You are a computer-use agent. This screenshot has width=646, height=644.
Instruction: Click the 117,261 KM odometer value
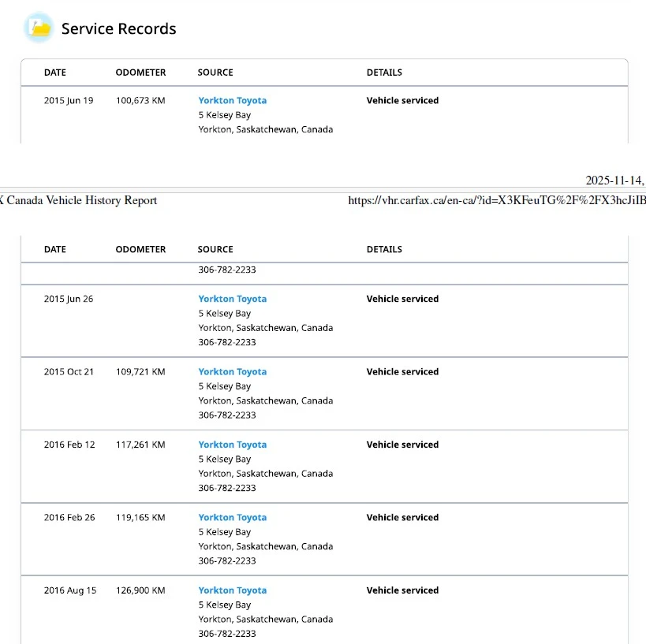[x=140, y=445]
